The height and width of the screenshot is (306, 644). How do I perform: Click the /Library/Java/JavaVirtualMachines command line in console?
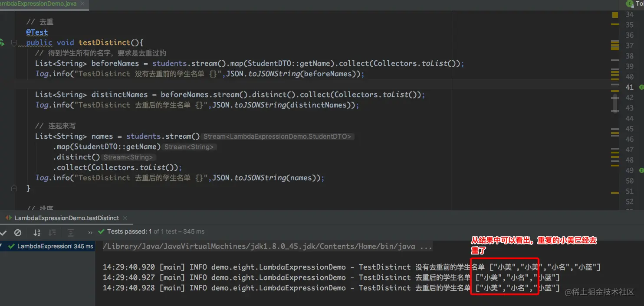click(x=267, y=246)
